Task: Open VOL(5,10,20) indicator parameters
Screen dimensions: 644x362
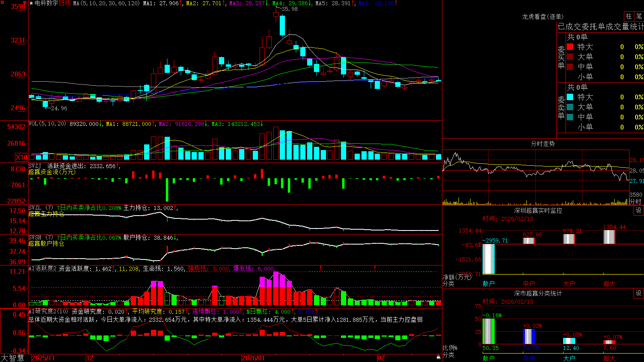Action: coord(47,124)
